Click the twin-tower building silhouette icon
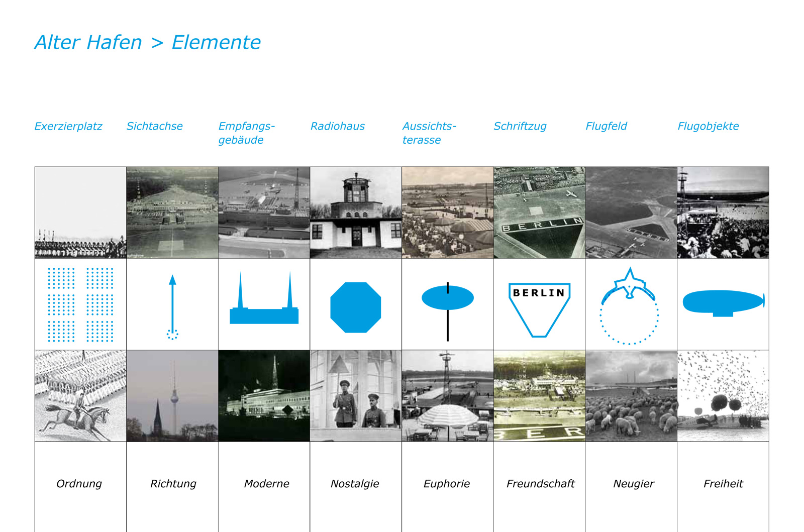The image size is (804, 532). [264, 301]
